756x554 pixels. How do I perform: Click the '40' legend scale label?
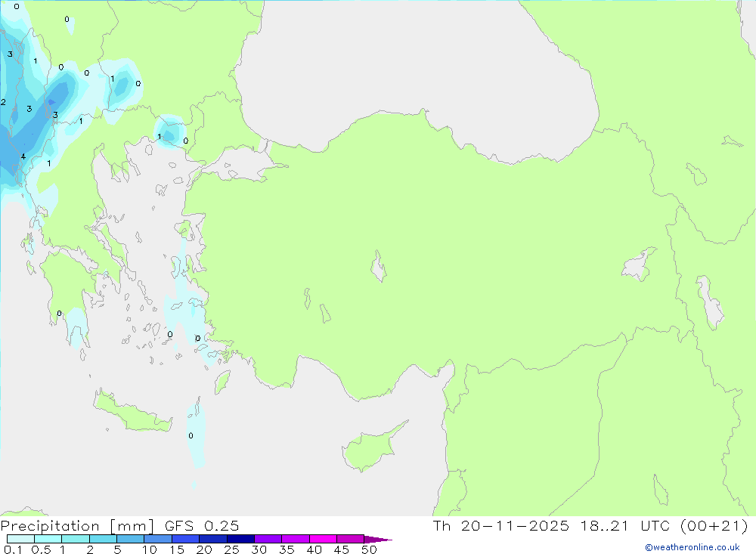click(314, 549)
